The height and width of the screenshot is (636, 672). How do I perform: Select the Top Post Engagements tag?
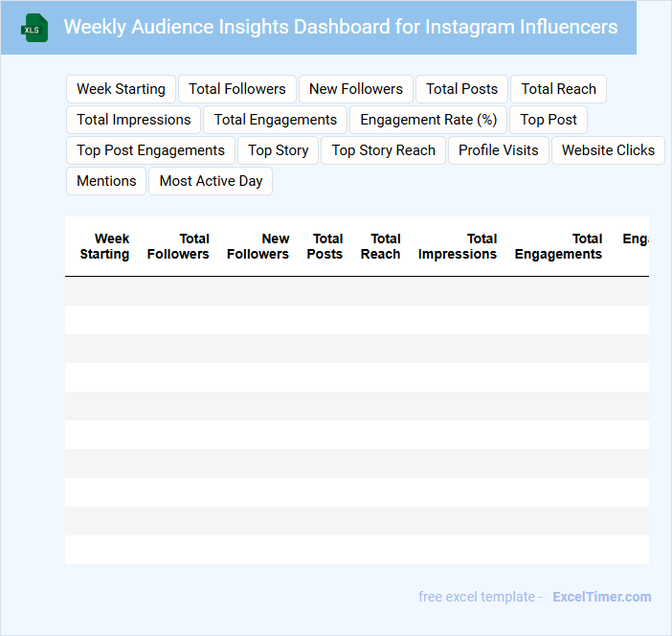click(x=150, y=150)
